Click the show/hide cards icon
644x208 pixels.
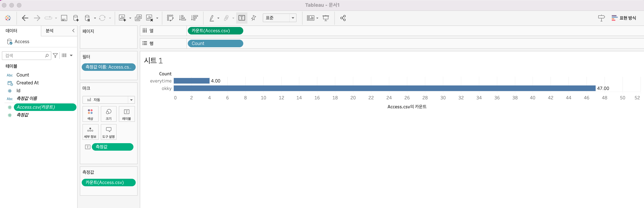tap(311, 18)
